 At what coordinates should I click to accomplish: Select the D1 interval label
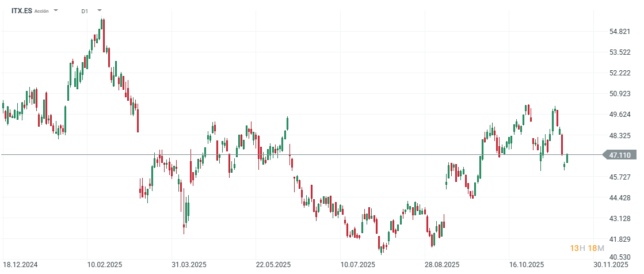click(85, 11)
